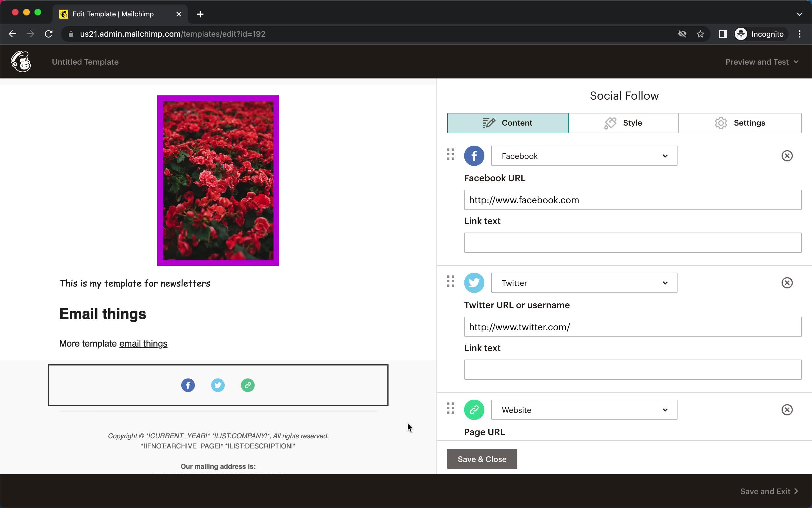Screen dimensions: 812x508
Task: Click the Untitled Template name
Action: [85, 62]
